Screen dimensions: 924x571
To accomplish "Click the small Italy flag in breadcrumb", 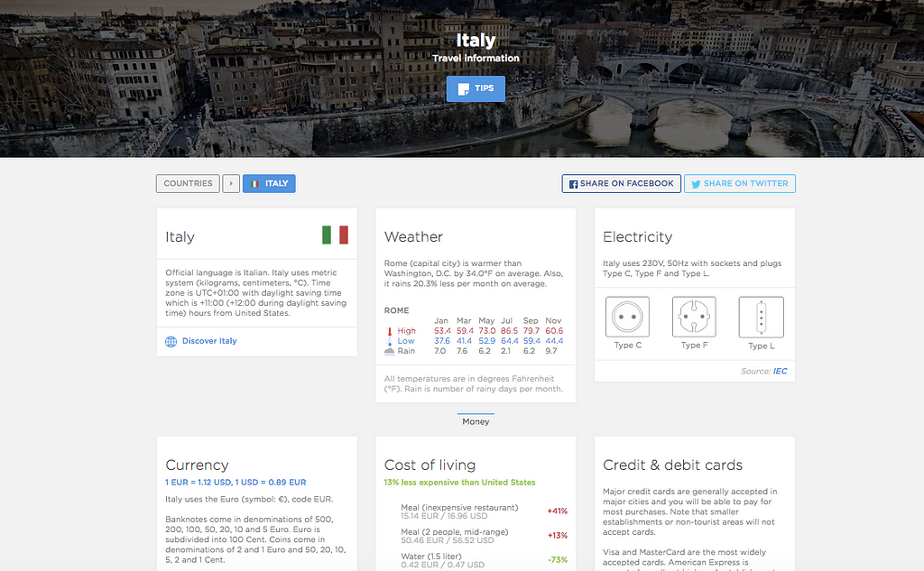I will pyautogui.click(x=255, y=184).
